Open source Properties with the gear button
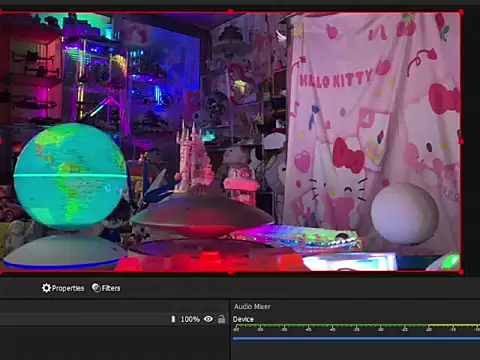Viewport: 480px width, 360px height. pos(63,288)
